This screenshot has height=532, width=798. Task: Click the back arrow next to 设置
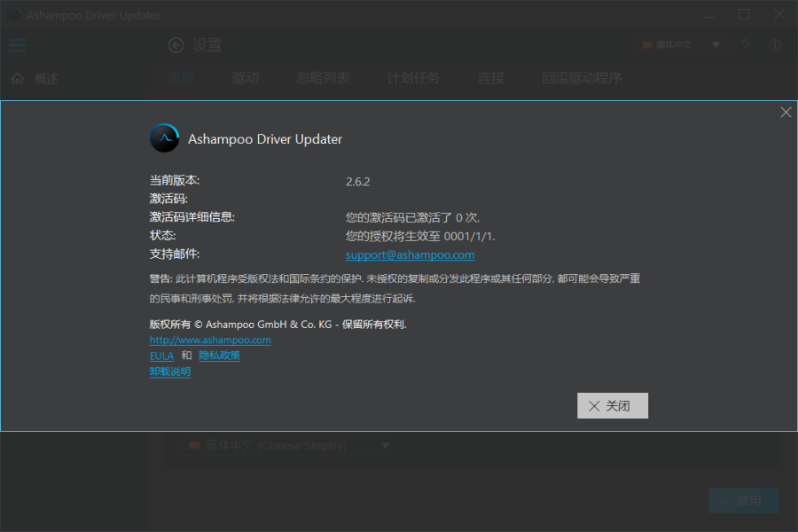176,45
